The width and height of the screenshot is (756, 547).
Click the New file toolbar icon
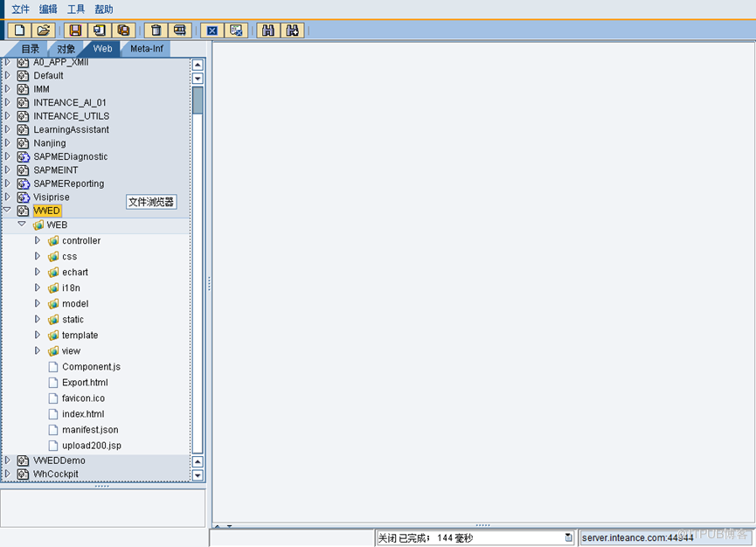pyautogui.click(x=19, y=31)
